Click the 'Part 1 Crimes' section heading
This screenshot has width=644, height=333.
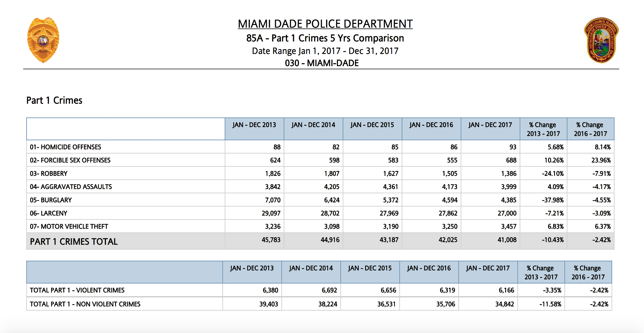tap(54, 101)
